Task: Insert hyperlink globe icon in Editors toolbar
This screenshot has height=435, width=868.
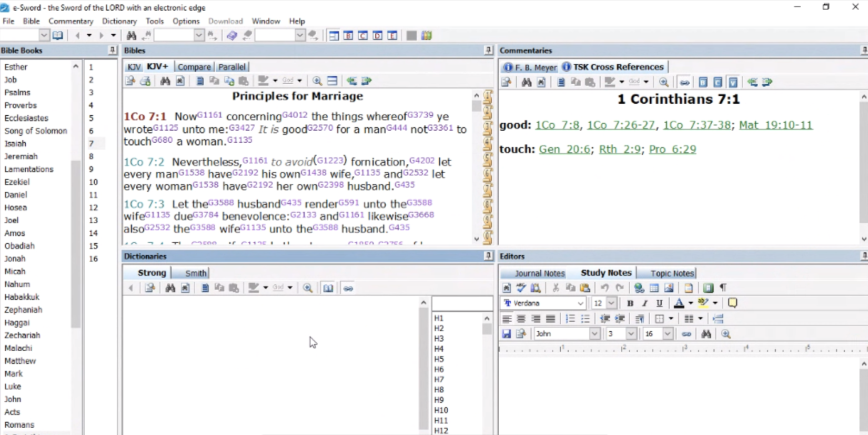Action: 639,288
